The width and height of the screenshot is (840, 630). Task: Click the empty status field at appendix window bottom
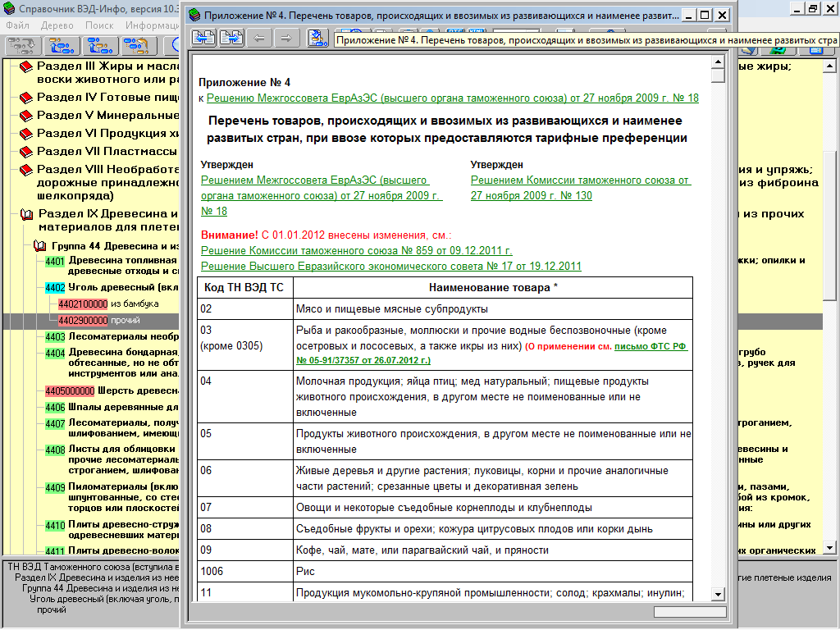point(690,612)
